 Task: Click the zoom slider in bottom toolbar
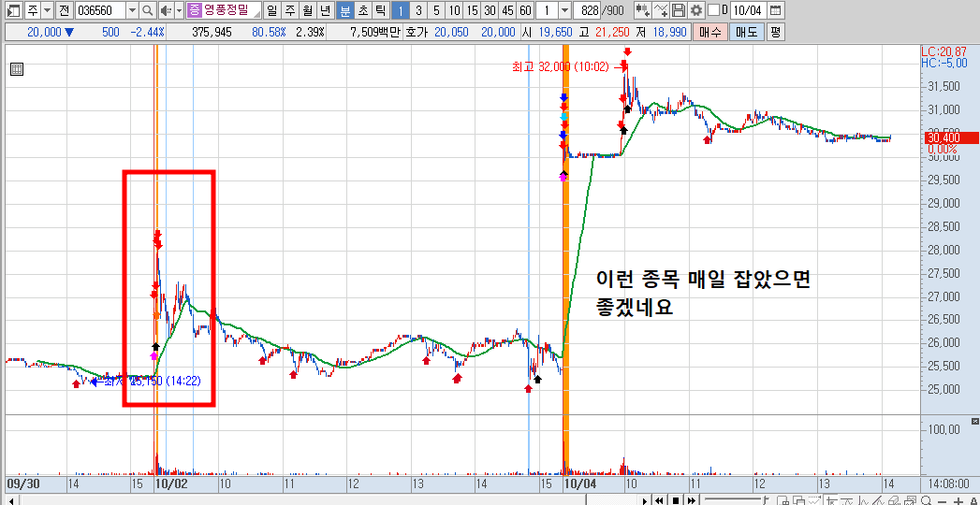(x=735, y=500)
